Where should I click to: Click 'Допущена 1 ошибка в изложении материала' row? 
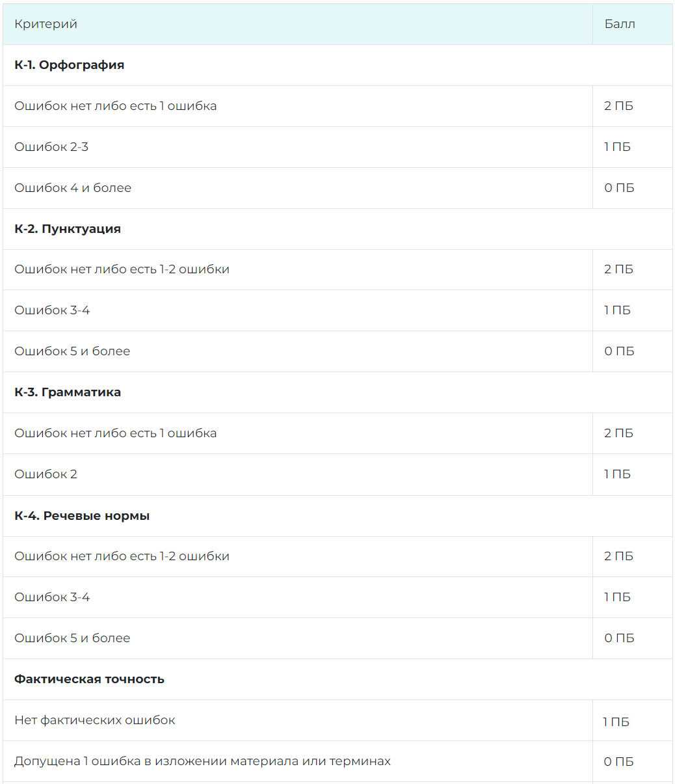(x=202, y=761)
